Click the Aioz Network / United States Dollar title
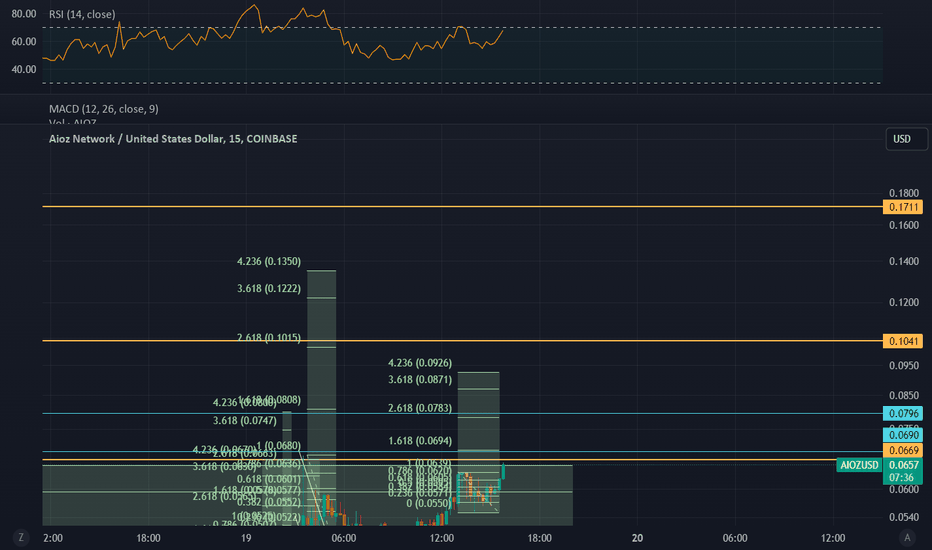The height and width of the screenshot is (550, 932). click(x=173, y=139)
